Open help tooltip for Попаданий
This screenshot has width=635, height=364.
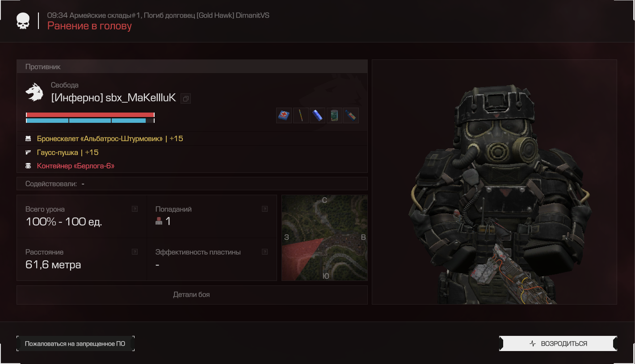pos(265,209)
